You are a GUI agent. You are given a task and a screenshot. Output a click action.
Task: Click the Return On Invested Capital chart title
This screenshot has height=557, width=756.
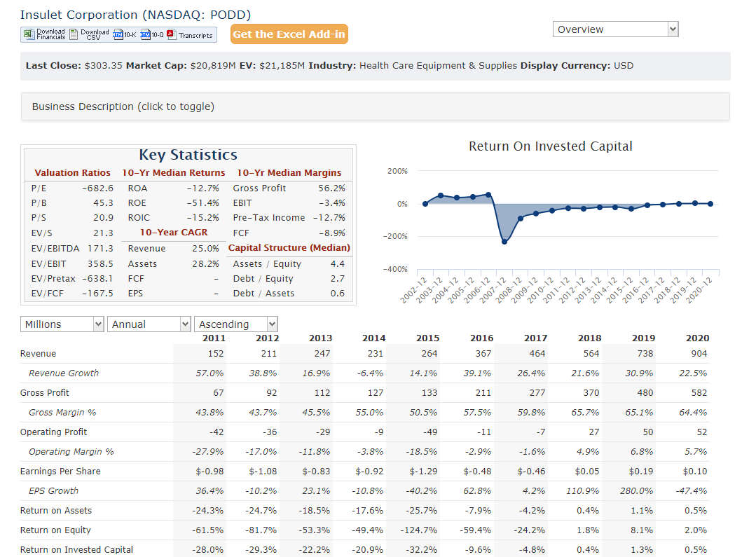(x=551, y=146)
